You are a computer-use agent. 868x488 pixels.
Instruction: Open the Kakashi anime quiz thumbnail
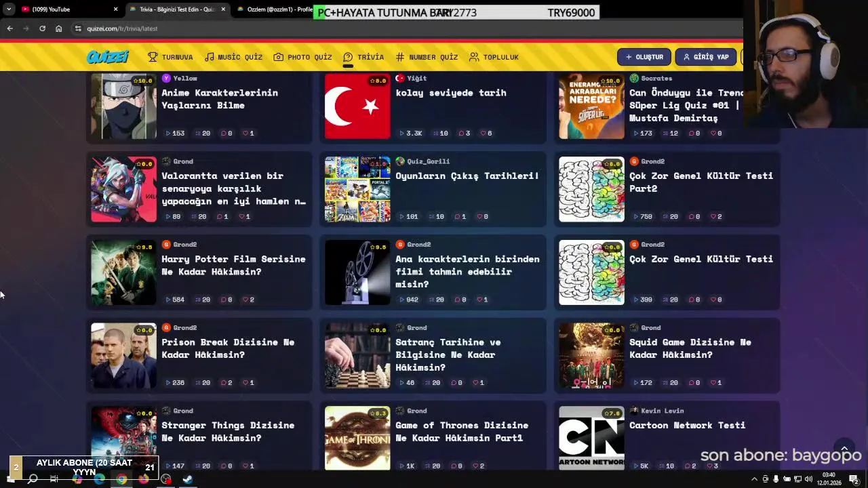click(x=123, y=106)
